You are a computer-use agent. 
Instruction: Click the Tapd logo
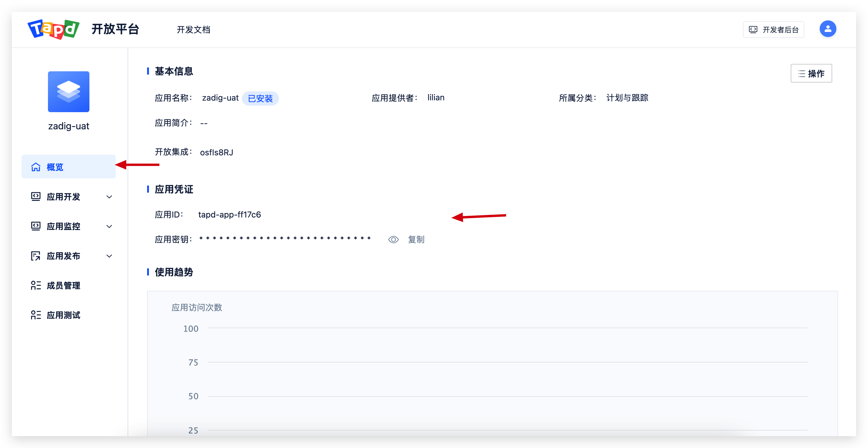tap(53, 29)
